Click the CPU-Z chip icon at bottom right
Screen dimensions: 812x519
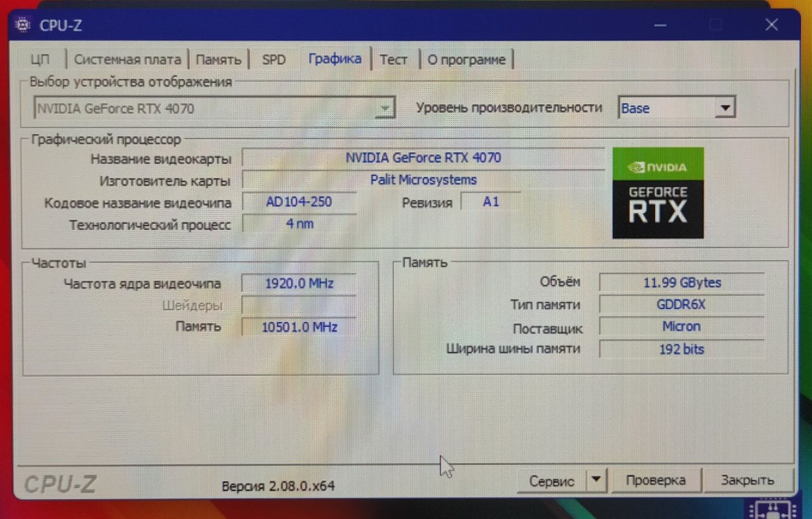click(x=773, y=509)
